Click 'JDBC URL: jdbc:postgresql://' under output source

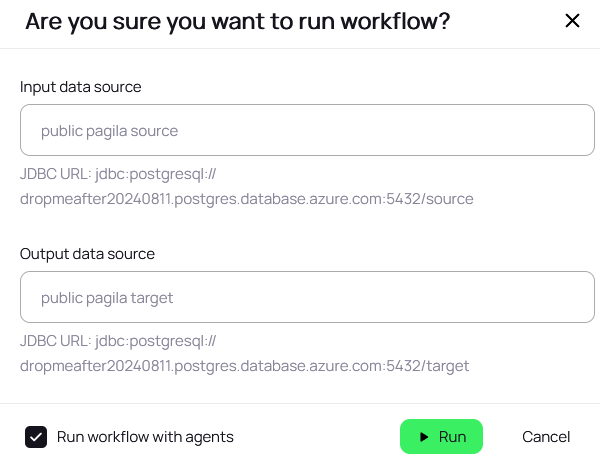coord(118,341)
